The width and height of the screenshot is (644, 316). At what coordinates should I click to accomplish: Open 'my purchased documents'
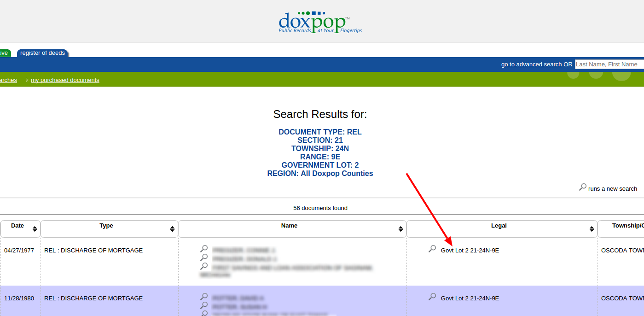(64, 80)
